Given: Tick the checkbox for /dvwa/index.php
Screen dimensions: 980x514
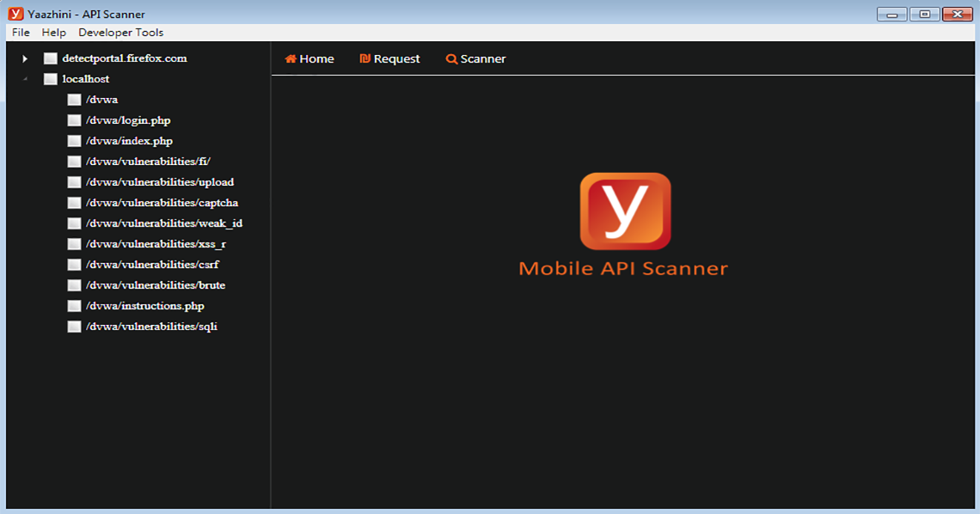Looking at the screenshot, I should pos(75,141).
